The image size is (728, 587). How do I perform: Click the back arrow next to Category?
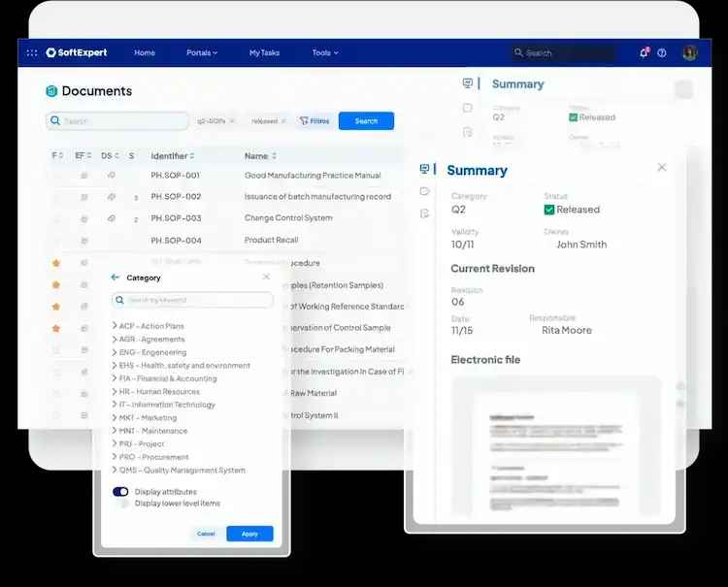(116, 277)
